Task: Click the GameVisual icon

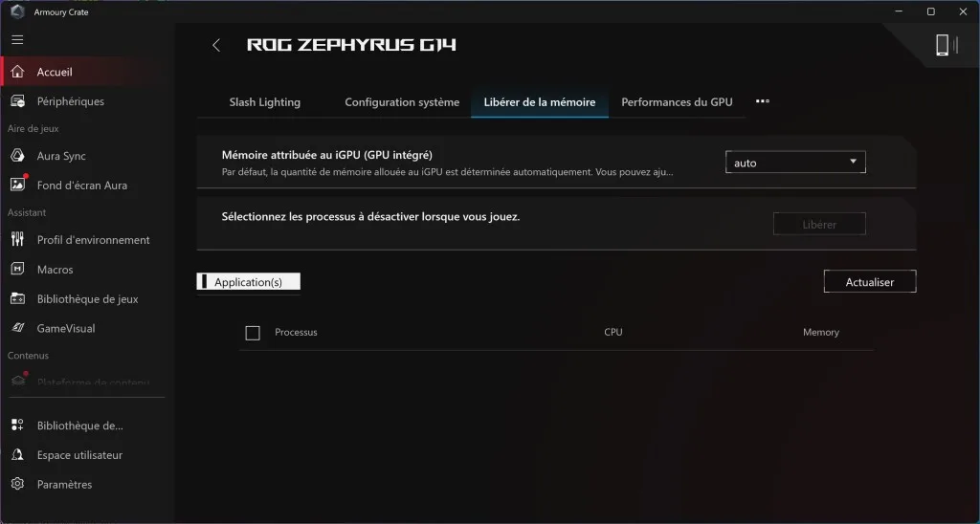Action: coord(17,328)
